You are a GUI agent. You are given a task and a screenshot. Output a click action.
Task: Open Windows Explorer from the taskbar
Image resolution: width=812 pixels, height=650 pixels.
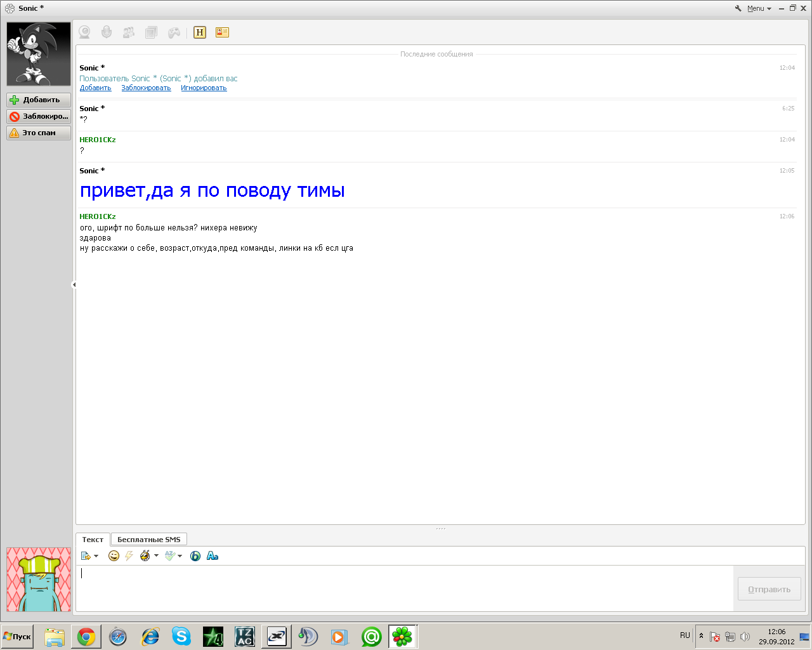pyautogui.click(x=55, y=637)
